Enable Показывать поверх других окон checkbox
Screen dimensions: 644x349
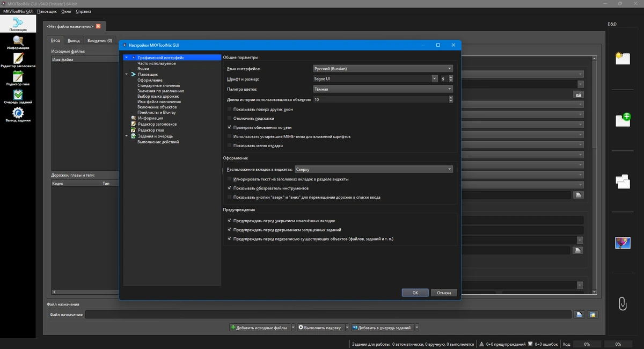point(229,109)
